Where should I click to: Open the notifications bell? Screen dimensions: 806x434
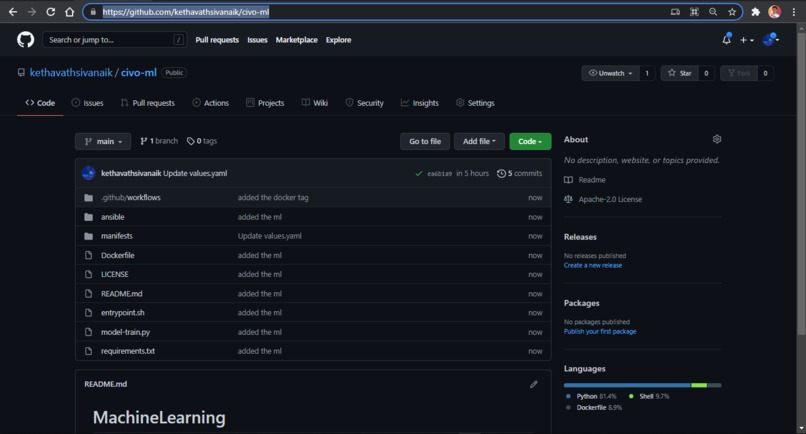point(726,39)
